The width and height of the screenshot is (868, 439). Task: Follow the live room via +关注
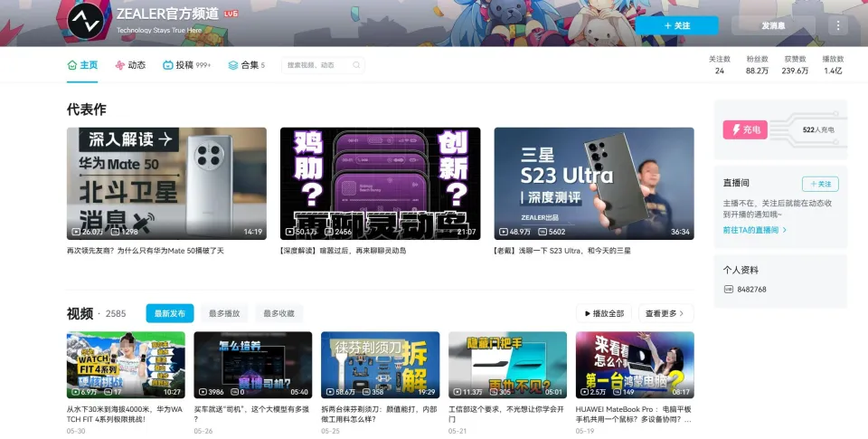[x=819, y=184]
